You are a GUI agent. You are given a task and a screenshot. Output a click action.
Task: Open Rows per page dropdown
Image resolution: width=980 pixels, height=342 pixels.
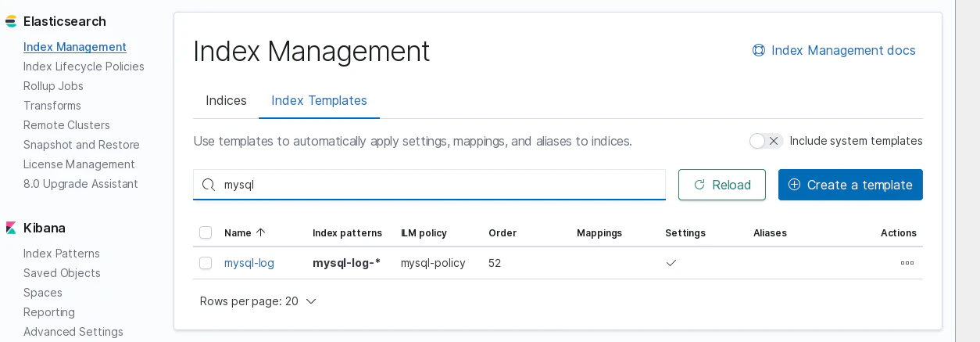[x=258, y=301]
